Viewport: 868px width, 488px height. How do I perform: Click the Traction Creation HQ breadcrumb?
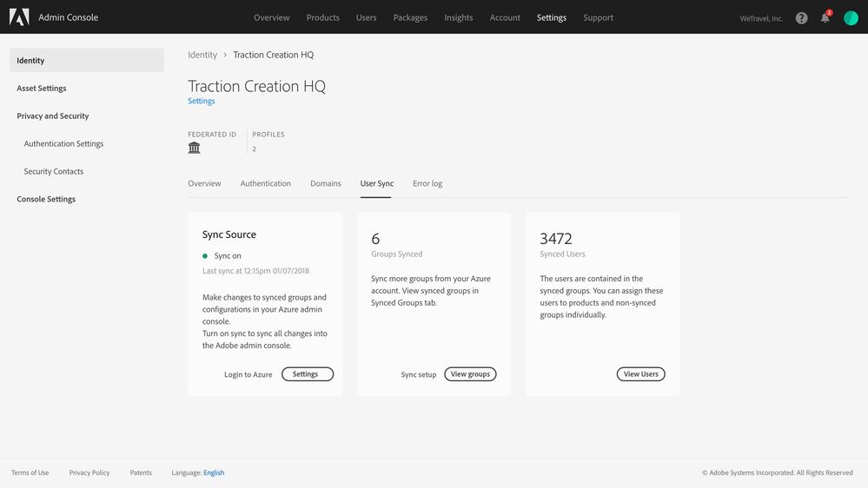point(274,55)
